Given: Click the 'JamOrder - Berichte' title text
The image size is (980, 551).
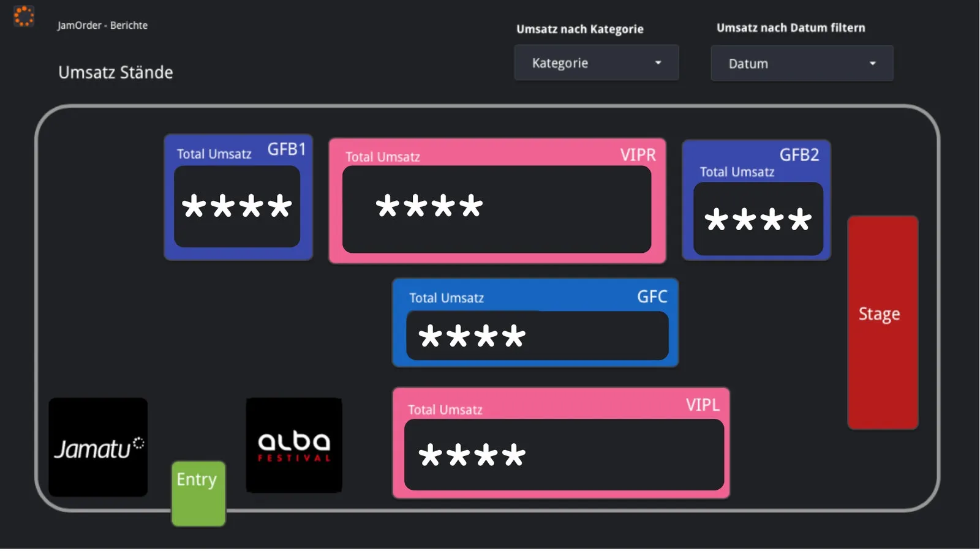Looking at the screenshot, I should [x=102, y=25].
